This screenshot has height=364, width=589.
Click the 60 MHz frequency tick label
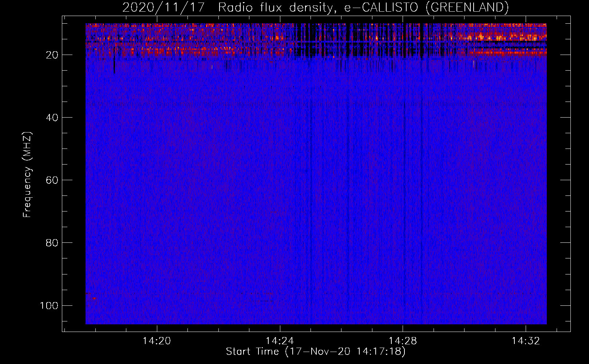click(x=52, y=180)
